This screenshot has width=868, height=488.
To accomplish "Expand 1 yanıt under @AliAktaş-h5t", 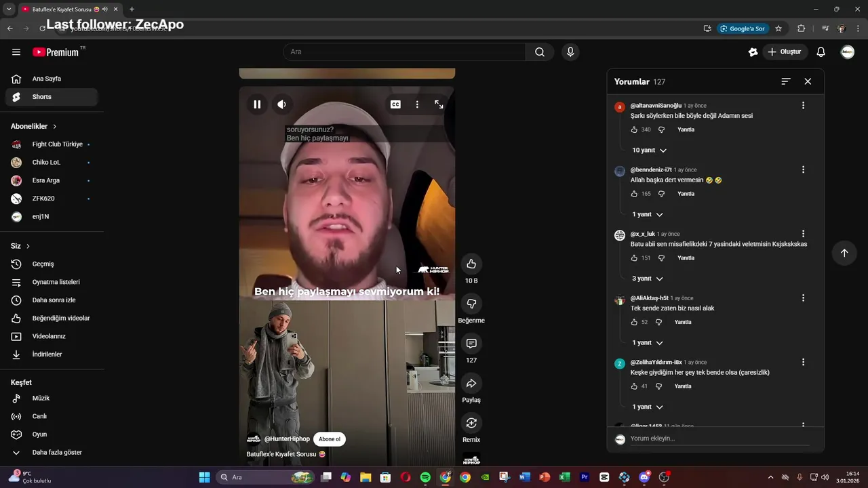I will [647, 343].
